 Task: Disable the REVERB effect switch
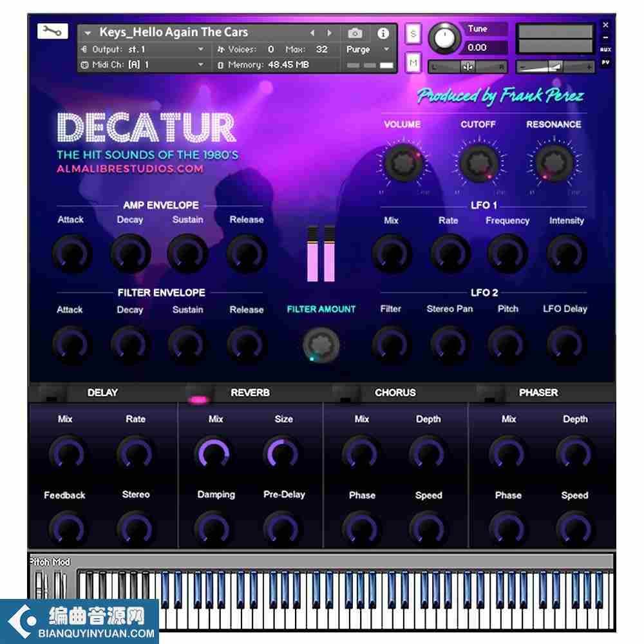pyautogui.click(x=199, y=393)
